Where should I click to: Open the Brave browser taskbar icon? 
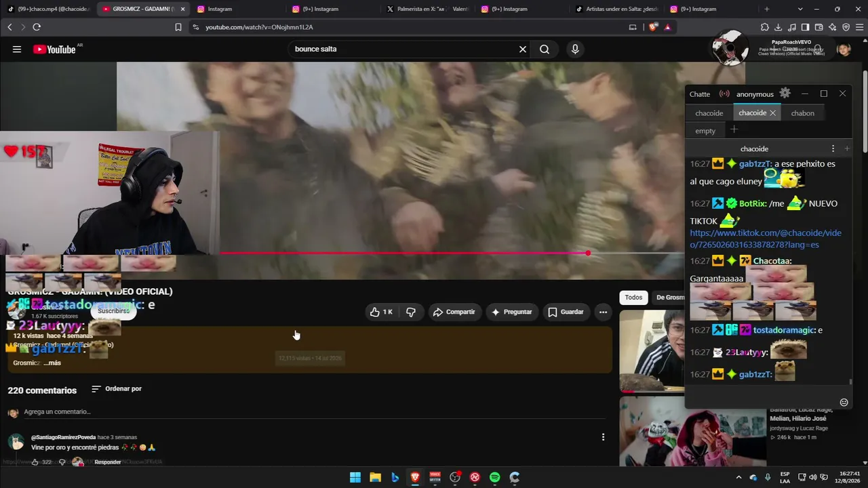415,477
